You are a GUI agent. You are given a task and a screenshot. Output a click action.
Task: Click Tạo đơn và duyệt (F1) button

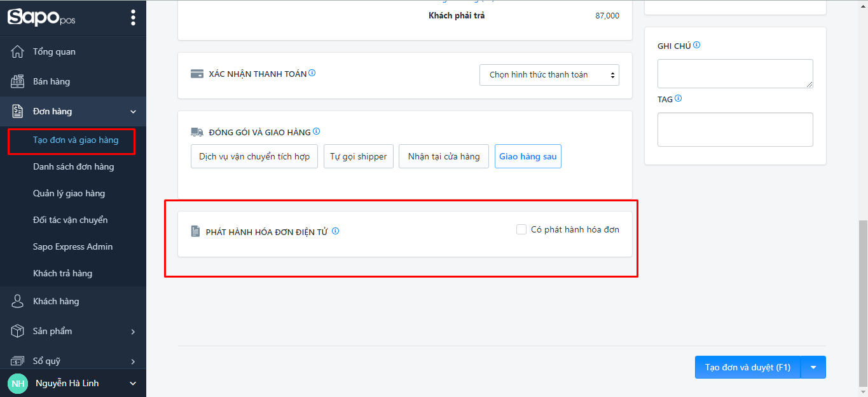[748, 367]
